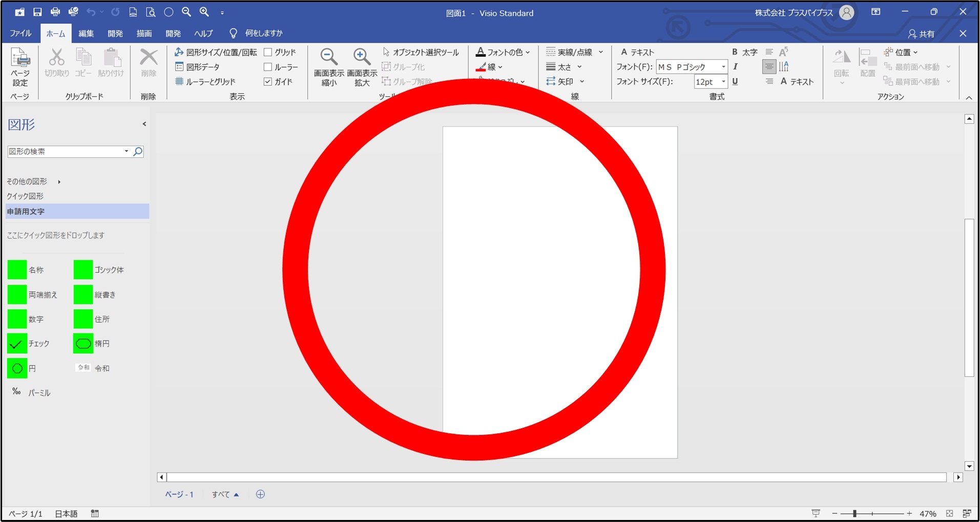Screen dimensions: 980x522
Task: Select the Object Selection tool (オブジェクト選択ツール)
Action: click(421, 52)
